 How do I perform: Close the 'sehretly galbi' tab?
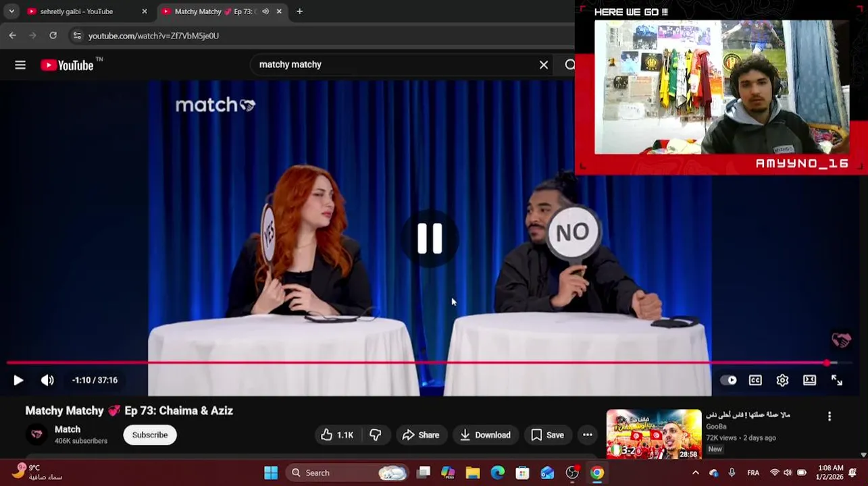[x=144, y=11]
